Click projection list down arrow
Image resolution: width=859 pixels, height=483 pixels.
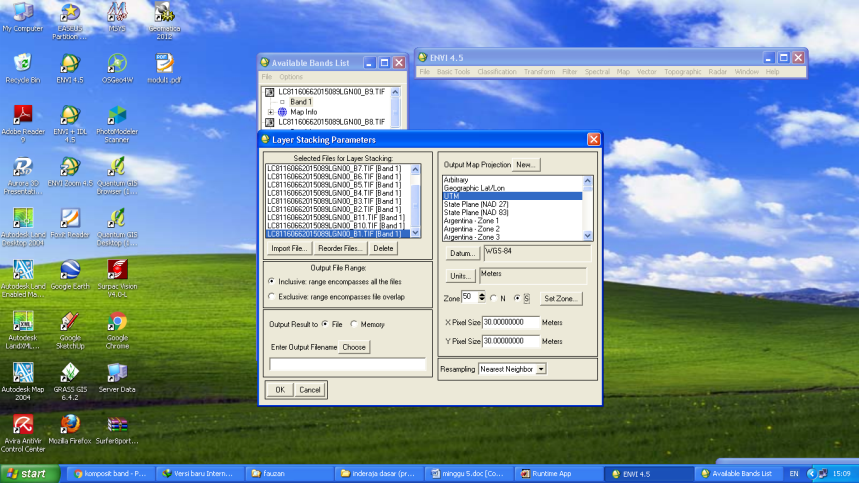coord(588,236)
